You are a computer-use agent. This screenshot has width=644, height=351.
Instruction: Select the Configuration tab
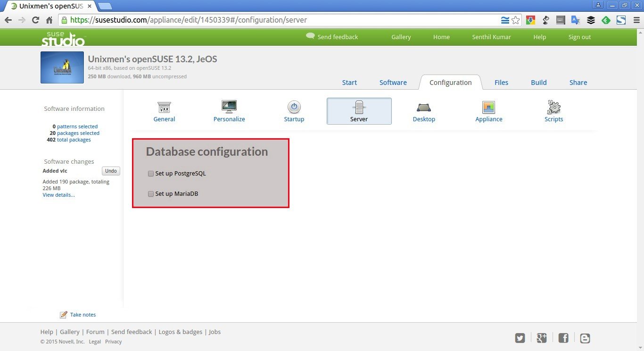pos(450,83)
